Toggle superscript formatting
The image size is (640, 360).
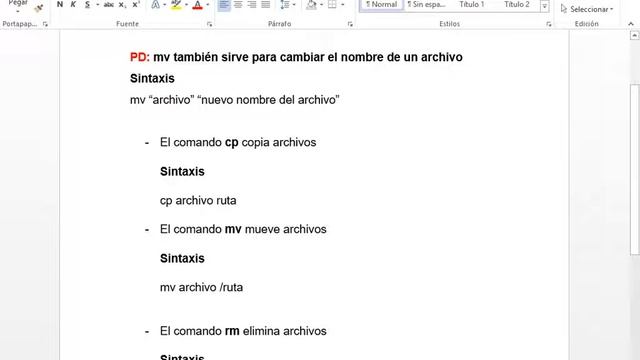136,5
